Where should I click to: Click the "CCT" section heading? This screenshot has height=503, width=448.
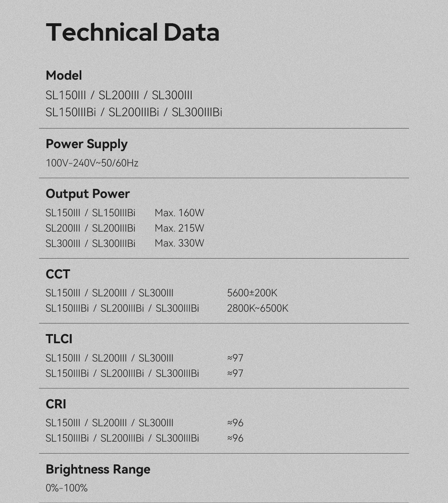[58, 274]
